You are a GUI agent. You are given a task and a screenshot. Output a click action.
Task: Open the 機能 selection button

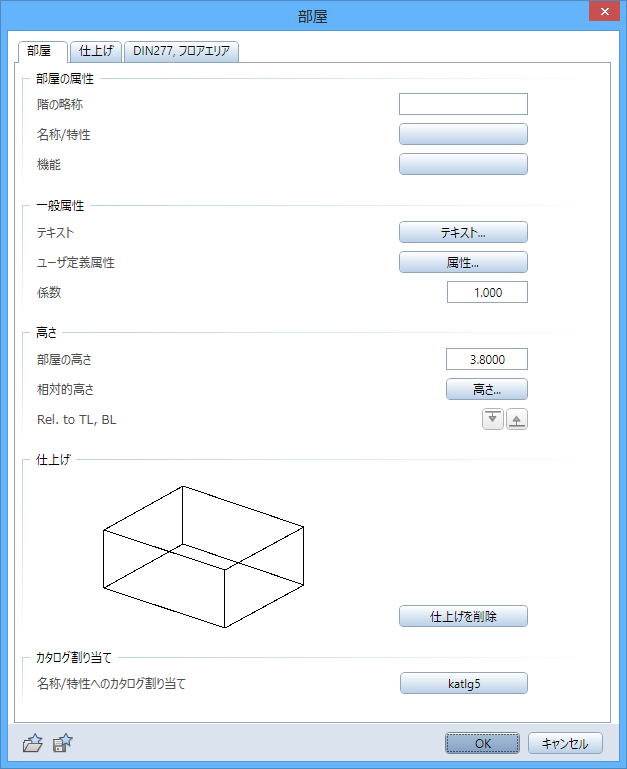[x=463, y=164]
